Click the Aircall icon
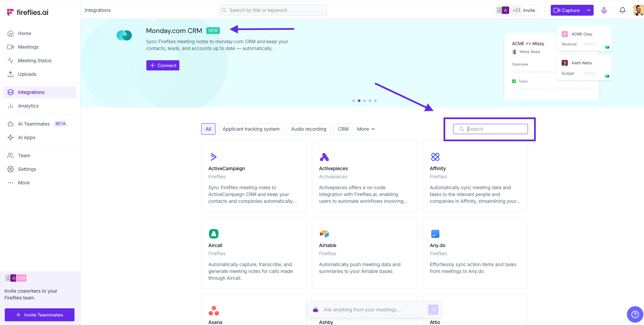 (x=214, y=234)
